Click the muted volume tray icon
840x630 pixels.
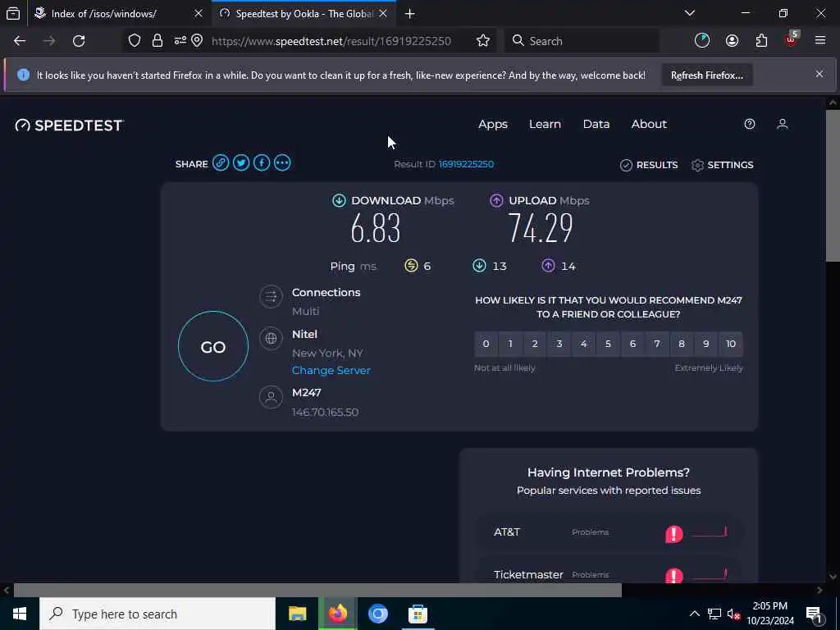click(x=733, y=614)
